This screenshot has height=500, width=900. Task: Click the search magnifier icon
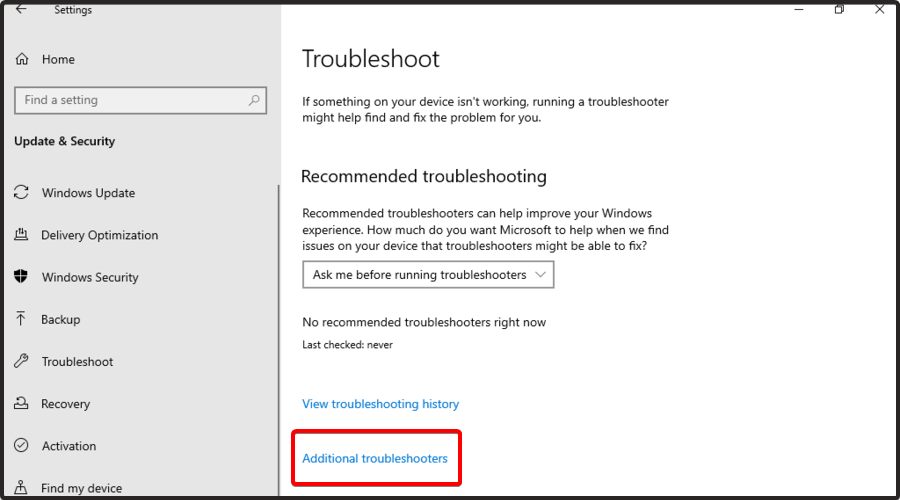(x=254, y=100)
